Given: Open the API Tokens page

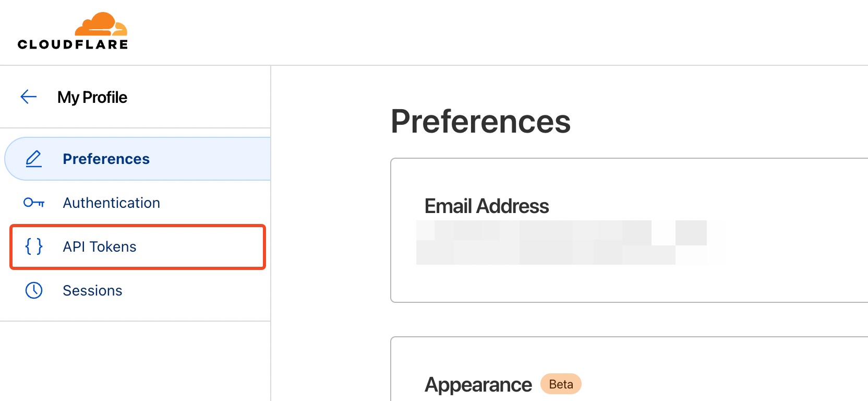Looking at the screenshot, I should point(100,246).
